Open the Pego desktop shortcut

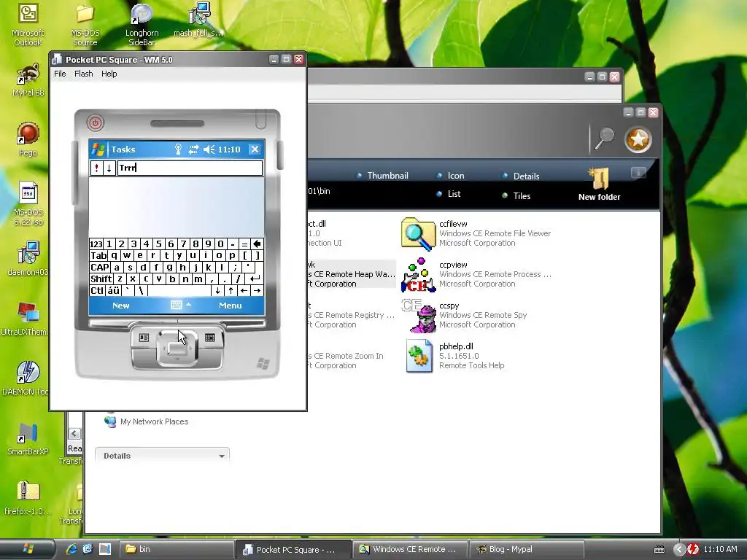[28, 139]
